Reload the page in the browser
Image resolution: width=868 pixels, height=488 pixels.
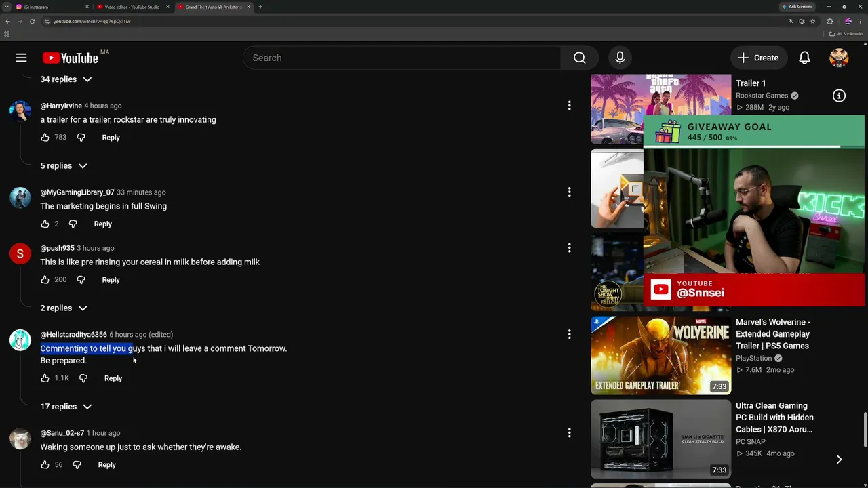click(32, 21)
